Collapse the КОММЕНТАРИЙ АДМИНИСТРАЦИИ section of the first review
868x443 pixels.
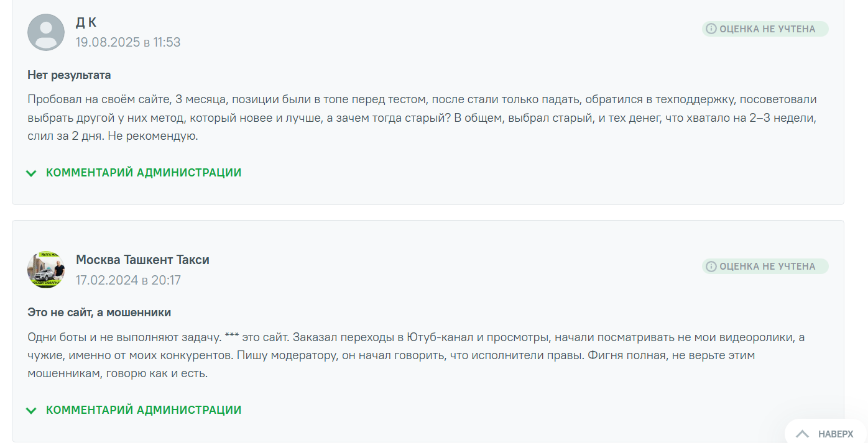pyautogui.click(x=142, y=173)
